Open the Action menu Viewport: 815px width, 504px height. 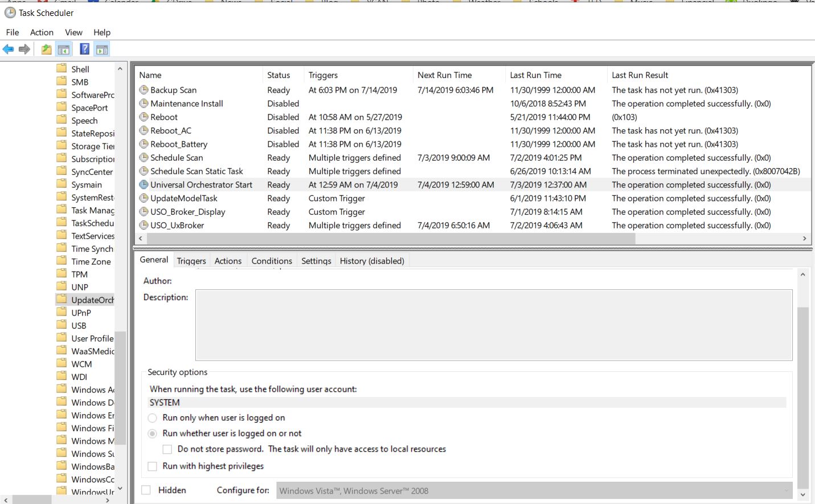tap(42, 32)
